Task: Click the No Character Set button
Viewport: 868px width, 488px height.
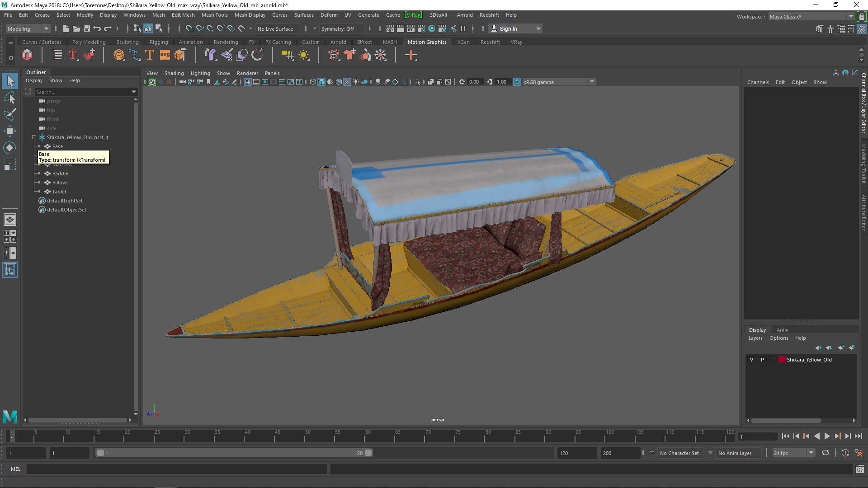Action: click(679, 453)
